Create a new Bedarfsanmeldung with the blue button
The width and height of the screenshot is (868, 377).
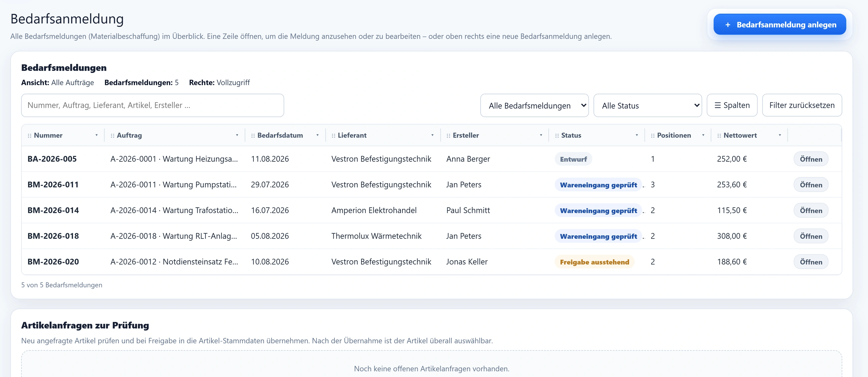pos(780,24)
